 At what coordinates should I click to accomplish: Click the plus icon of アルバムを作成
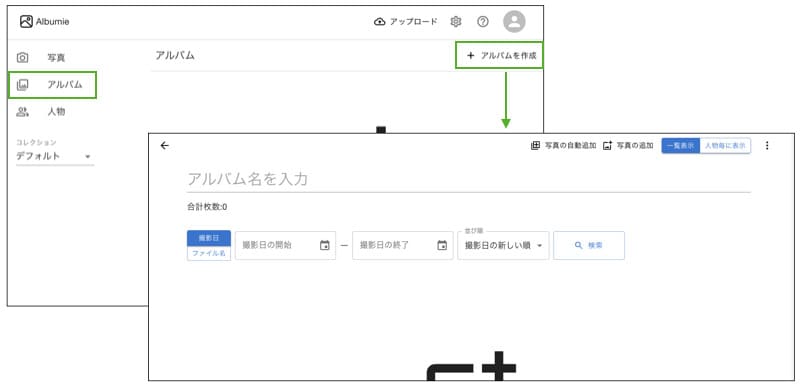coord(471,55)
